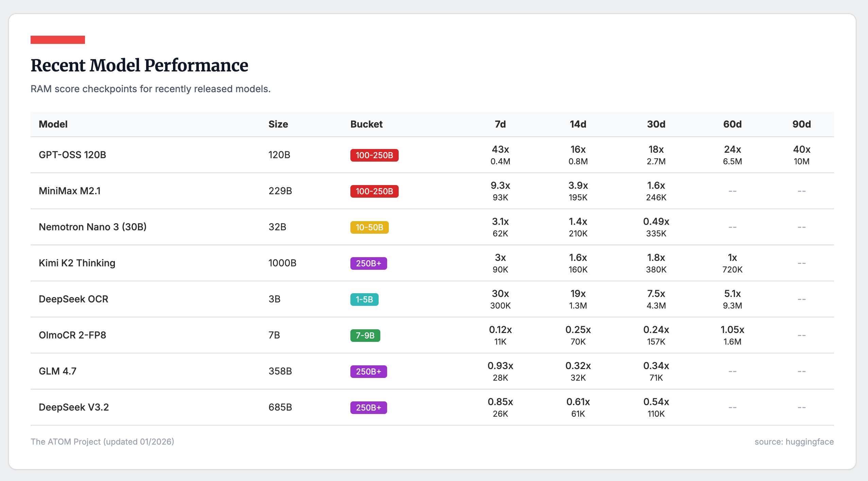868x481 pixels.
Task: Click the Recent Model Performance title
Action: point(139,65)
